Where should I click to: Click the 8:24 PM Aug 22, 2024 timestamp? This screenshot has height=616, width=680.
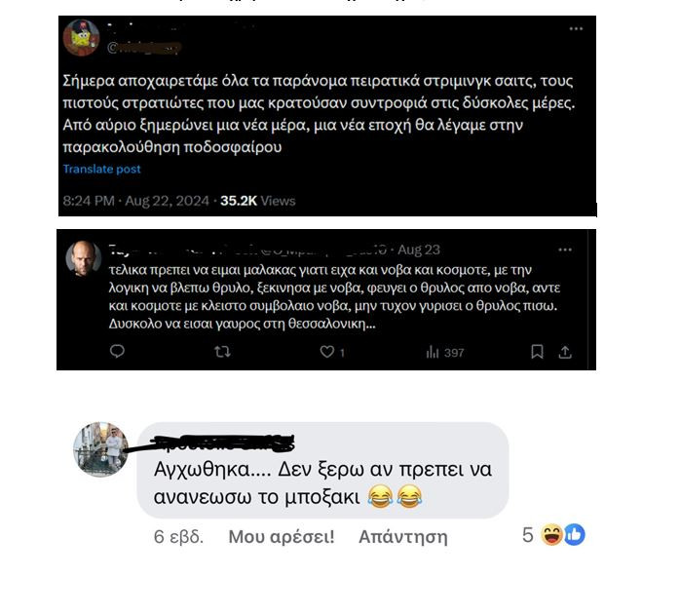point(135,201)
